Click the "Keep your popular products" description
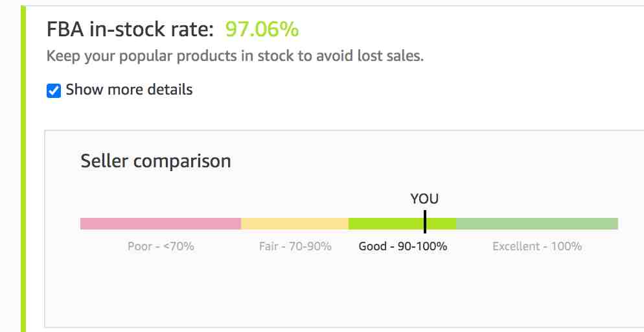The image size is (644, 332). pyautogui.click(x=235, y=56)
